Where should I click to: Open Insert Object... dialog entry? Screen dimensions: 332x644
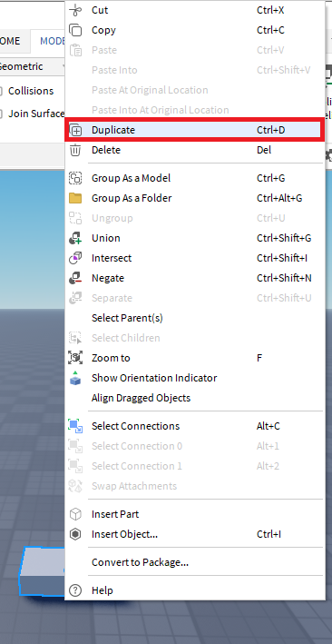(x=195, y=534)
